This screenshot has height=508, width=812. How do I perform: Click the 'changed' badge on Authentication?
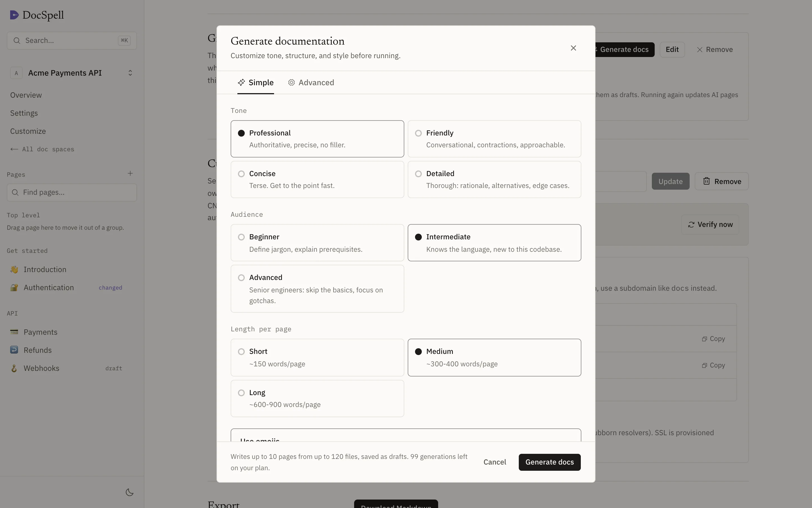[x=111, y=288]
